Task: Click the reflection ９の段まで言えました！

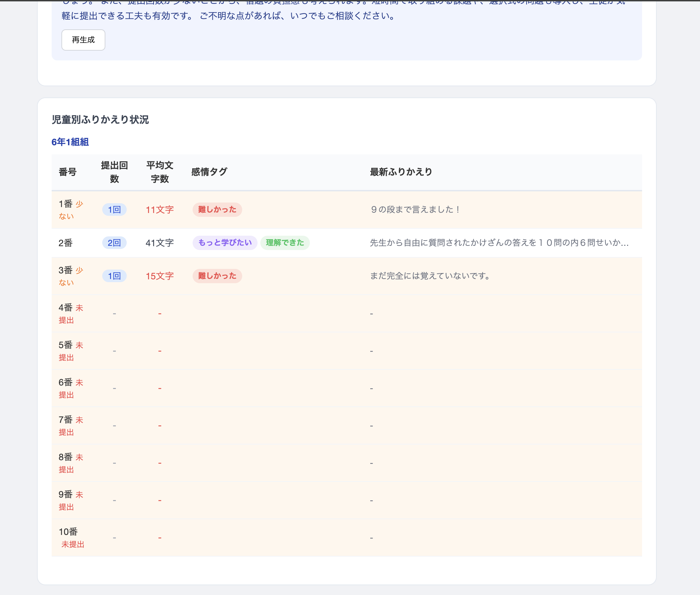Action: coord(415,210)
